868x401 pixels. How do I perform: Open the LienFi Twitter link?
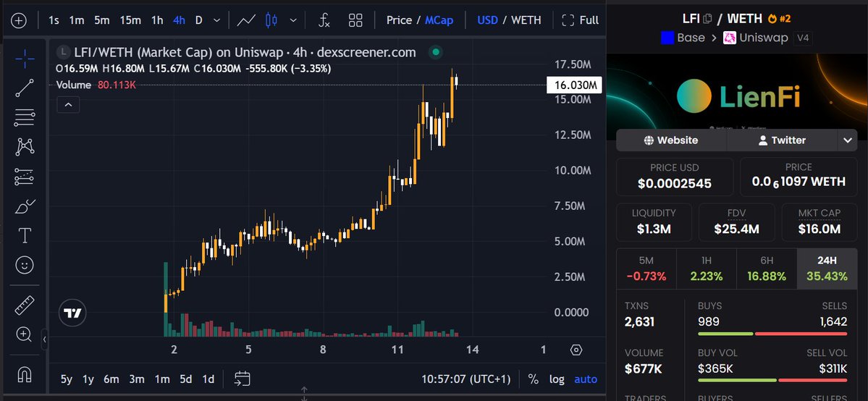pyautogui.click(x=782, y=140)
